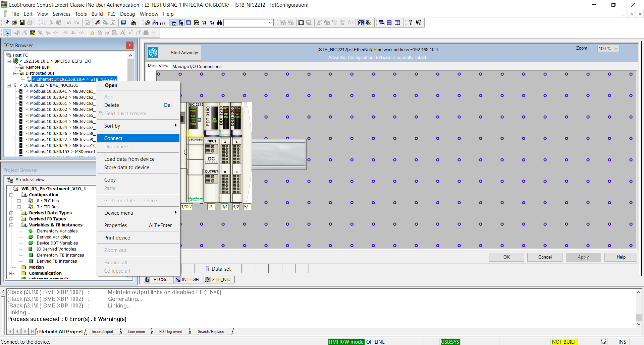Viewport: 644px width, 345px height.
Task: Click the Cancel button
Action: [545, 257]
